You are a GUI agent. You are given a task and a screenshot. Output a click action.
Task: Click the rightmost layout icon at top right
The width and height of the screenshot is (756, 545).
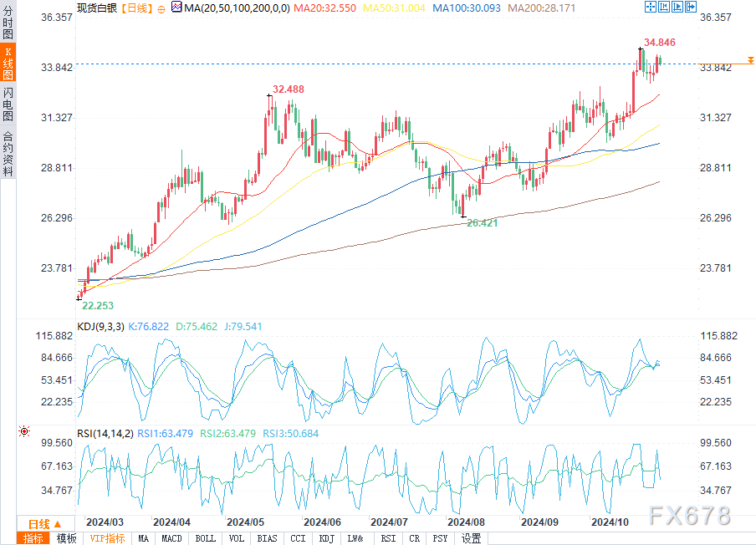click(x=692, y=7)
